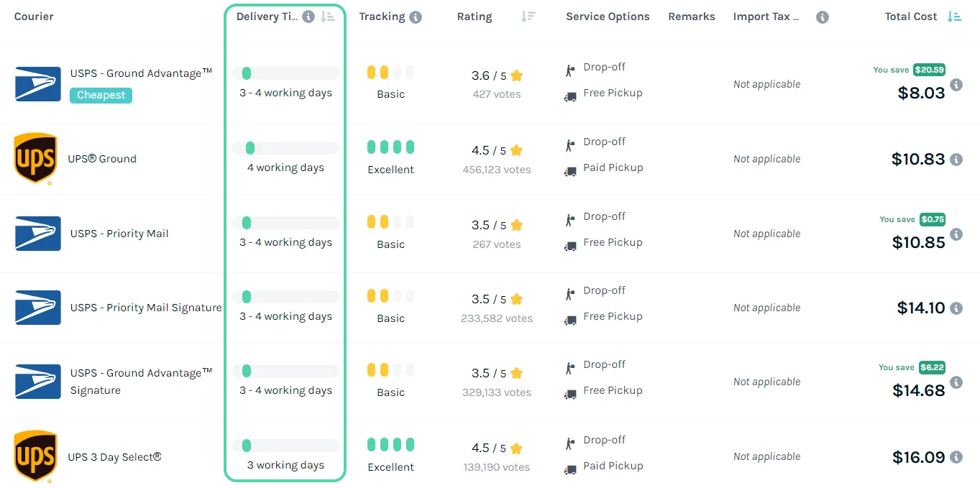Viewport: 980px width, 488px height.
Task: Click tracking level dots for UPS 3 Day Select
Action: tap(390, 445)
